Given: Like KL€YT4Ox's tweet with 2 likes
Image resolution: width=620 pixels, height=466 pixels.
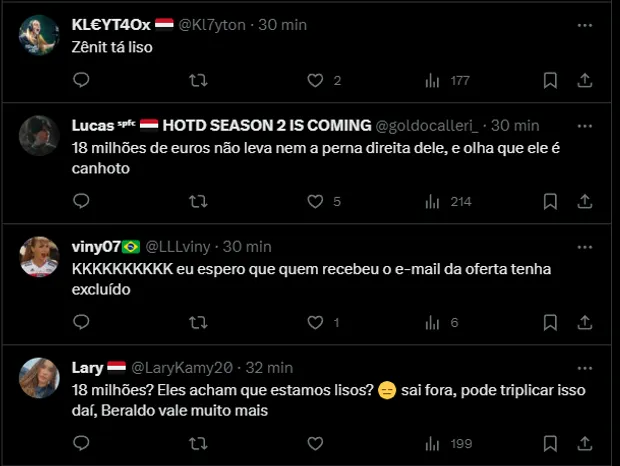Looking at the screenshot, I should coord(315,81).
